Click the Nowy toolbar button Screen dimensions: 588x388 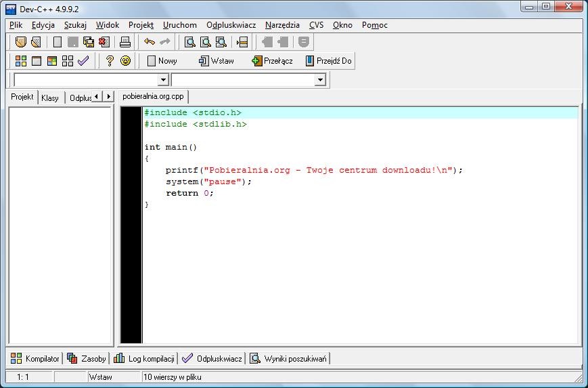(162, 61)
